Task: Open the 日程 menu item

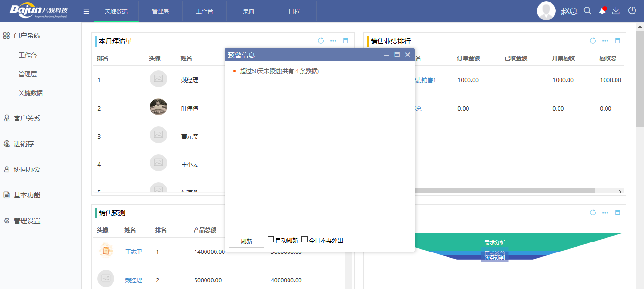Action: click(293, 10)
